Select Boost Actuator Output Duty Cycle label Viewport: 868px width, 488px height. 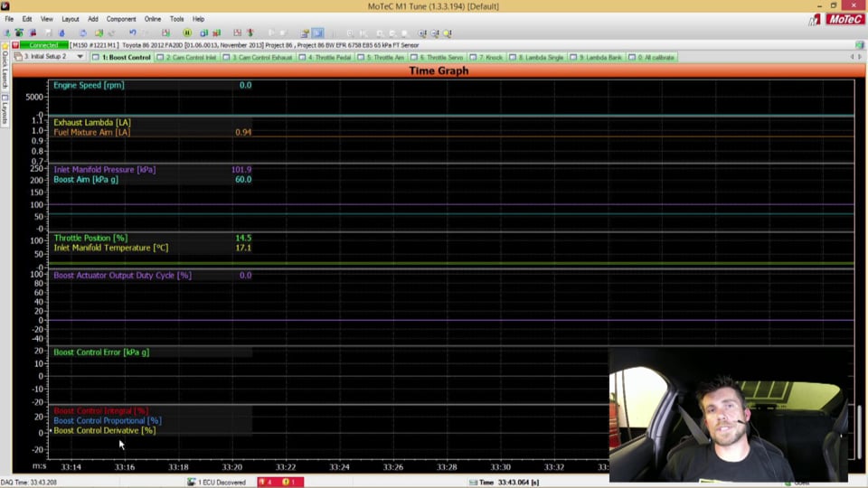click(122, 275)
